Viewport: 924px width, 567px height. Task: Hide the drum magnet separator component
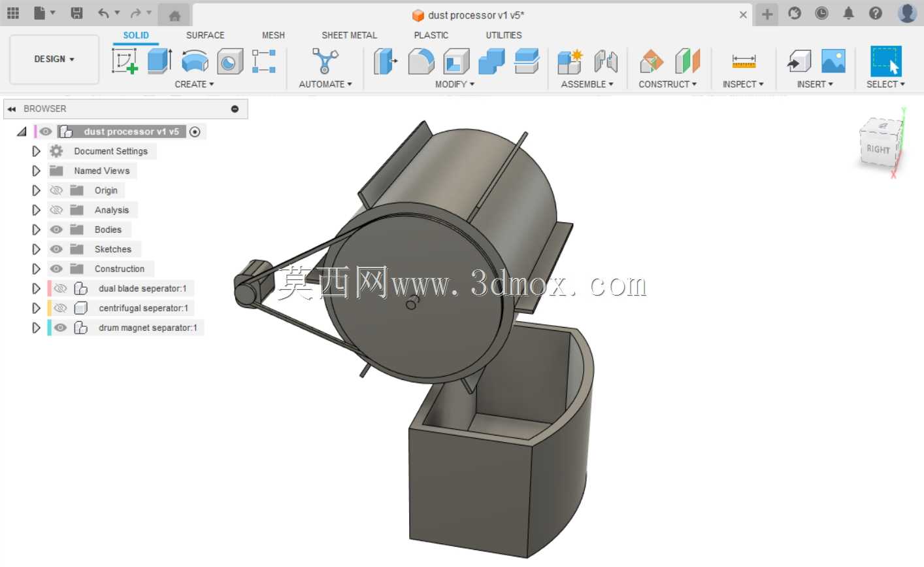61,328
